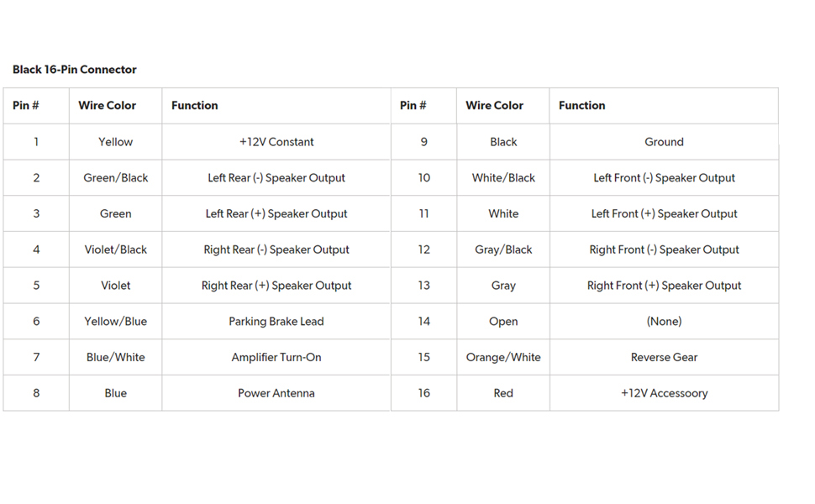The width and height of the screenshot is (815, 504).
Task: Select Left Front (+) Speaker Output cell
Action: [664, 214]
